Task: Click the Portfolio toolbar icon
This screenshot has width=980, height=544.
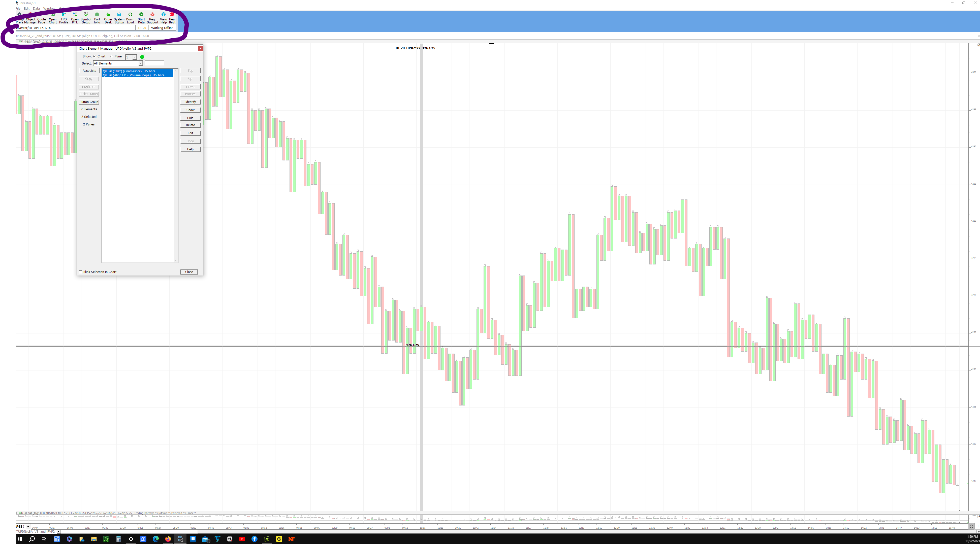Action: click(x=97, y=18)
